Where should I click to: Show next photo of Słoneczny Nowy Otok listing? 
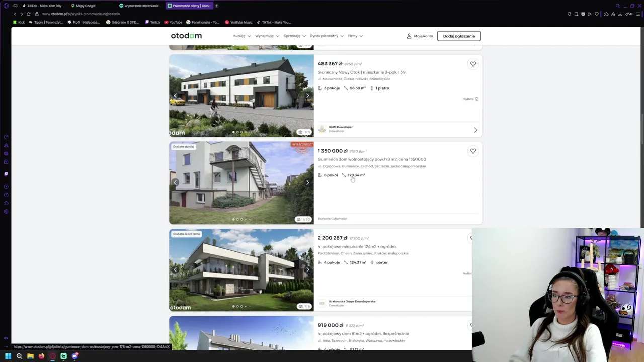coord(307,96)
